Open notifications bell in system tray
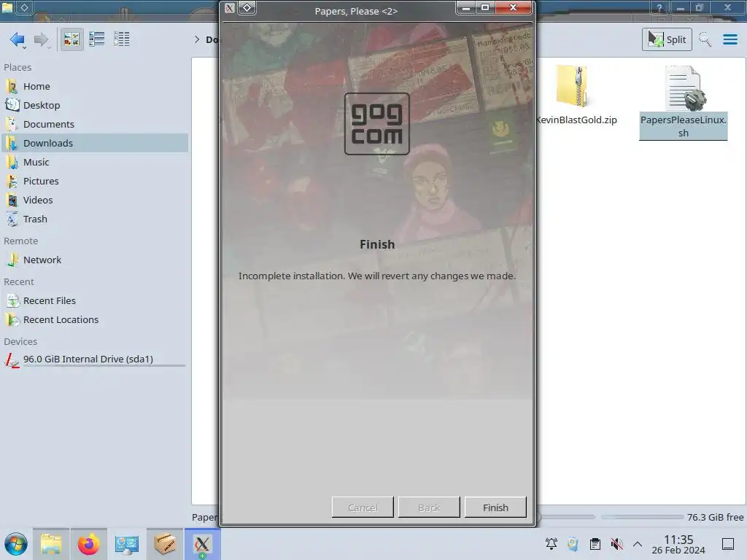The width and height of the screenshot is (747, 560). click(x=551, y=544)
